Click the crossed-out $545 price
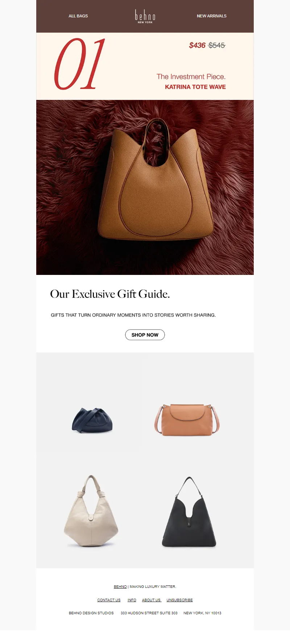Viewport: 290px width, 644px height. 217,45
